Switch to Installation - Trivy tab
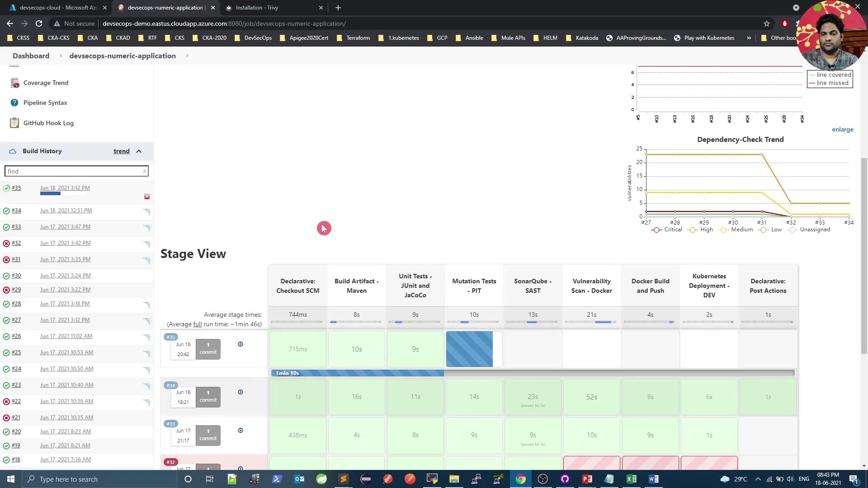The image size is (868, 488). click(257, 8)
